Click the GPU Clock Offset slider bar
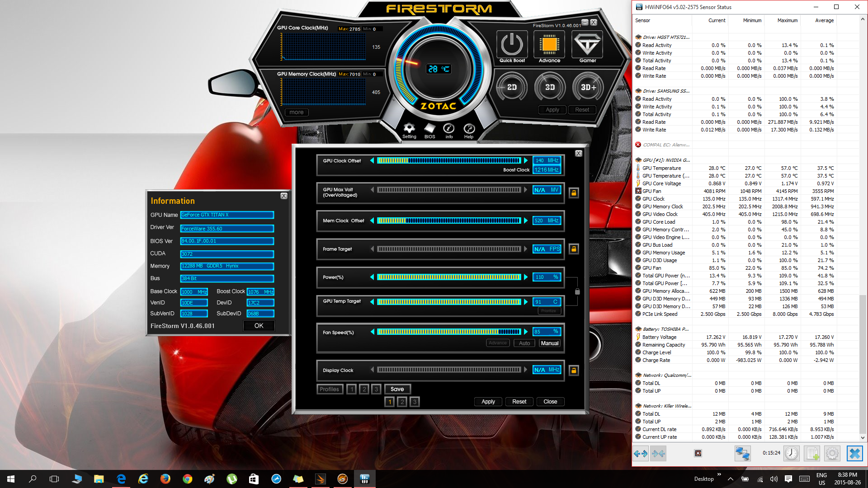868x488 pixels. click(x=449, y=160)
